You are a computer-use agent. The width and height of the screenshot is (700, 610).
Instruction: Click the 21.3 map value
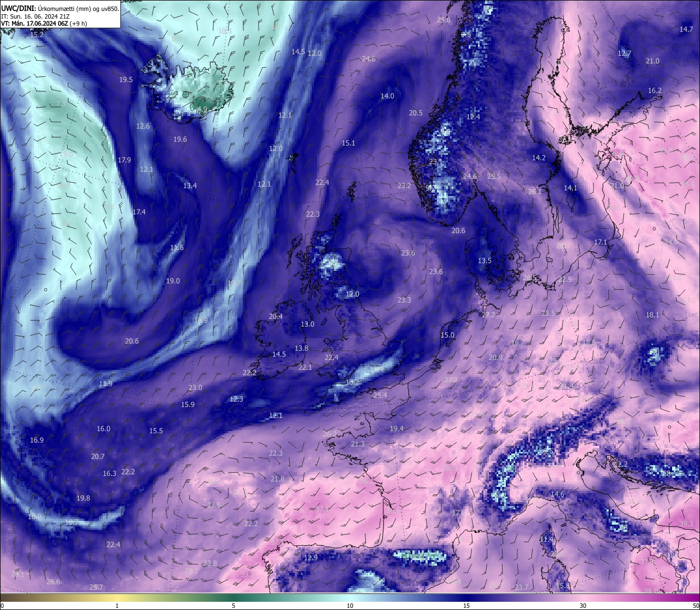point(358,444)
